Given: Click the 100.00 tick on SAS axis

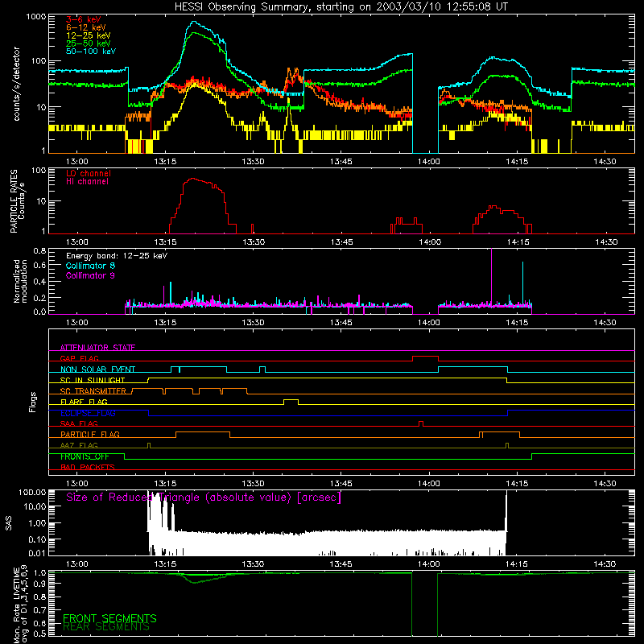Looking at the screenshot, I should 32,492.
